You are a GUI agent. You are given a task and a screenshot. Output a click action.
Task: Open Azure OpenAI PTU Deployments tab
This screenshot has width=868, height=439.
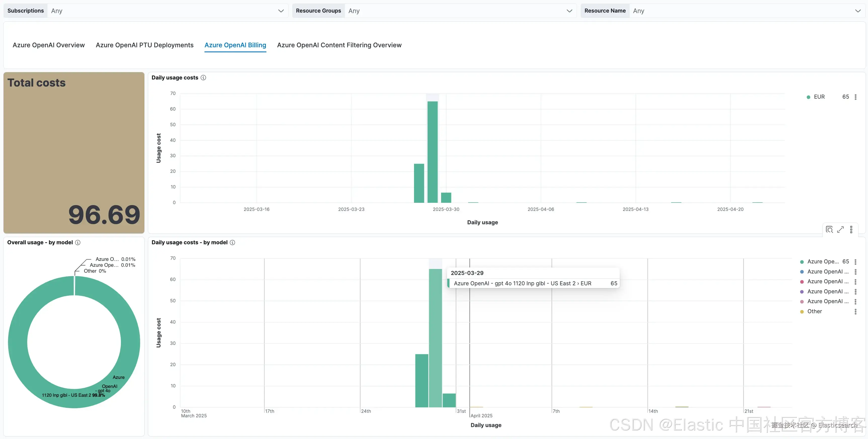point(145,45)
